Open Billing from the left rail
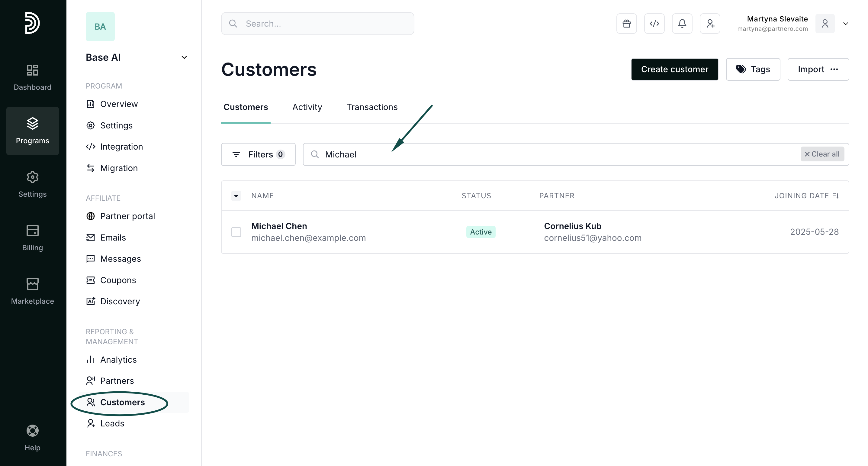Image resolution: width=868 pixels, height=466 pixels. [32, 238]
